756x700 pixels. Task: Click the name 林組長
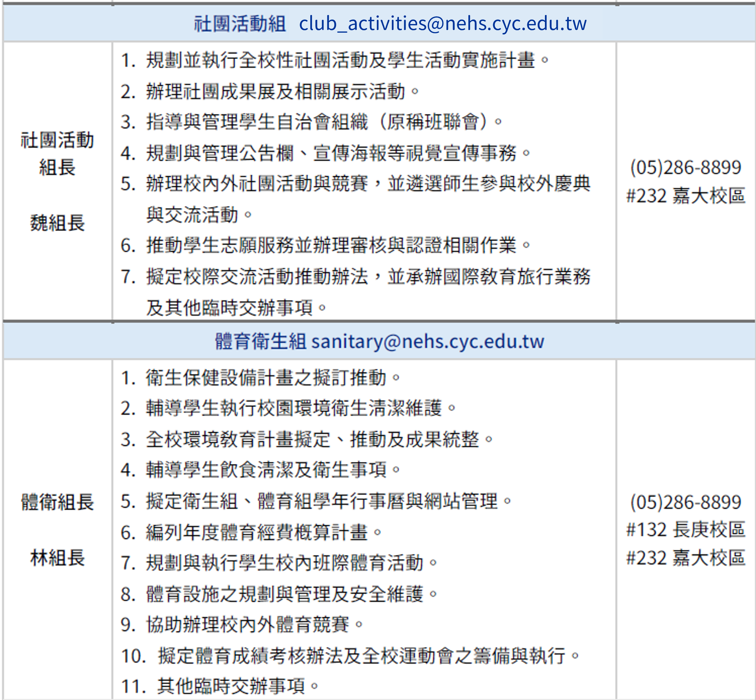click(57, 558)
